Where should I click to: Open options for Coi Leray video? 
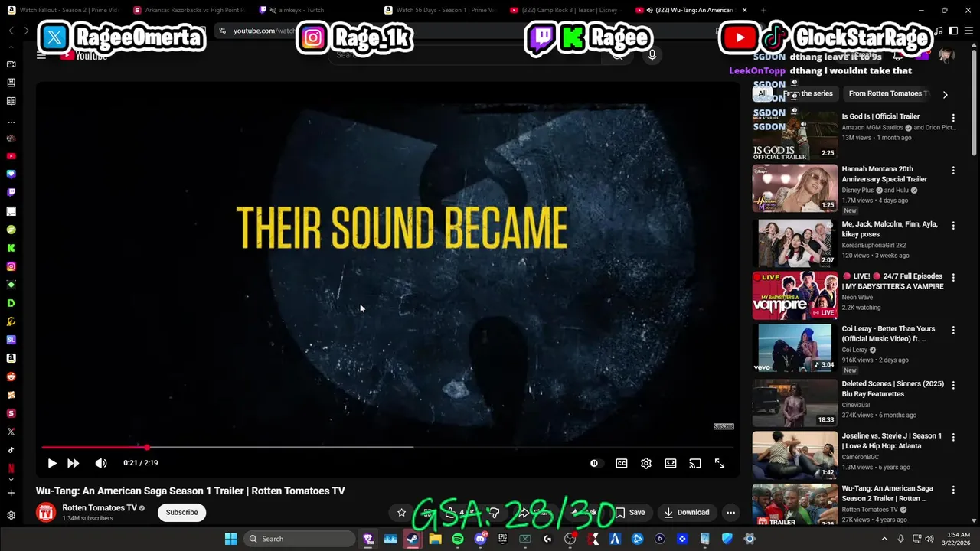(953, 330)
